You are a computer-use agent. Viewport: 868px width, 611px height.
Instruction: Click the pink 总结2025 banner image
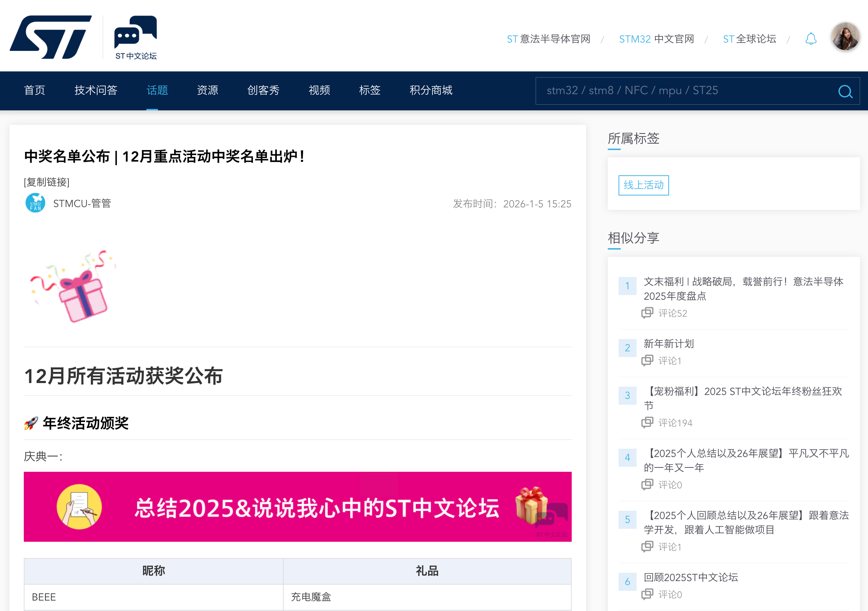point(297,506)
